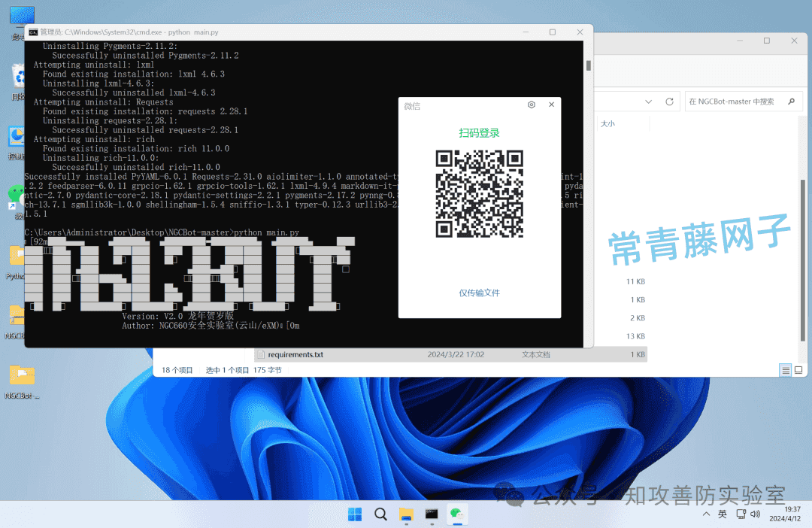This screenshot has height=528, width=812.
Task: Sort by the 大小 column header
Action: tap(607, 124)
